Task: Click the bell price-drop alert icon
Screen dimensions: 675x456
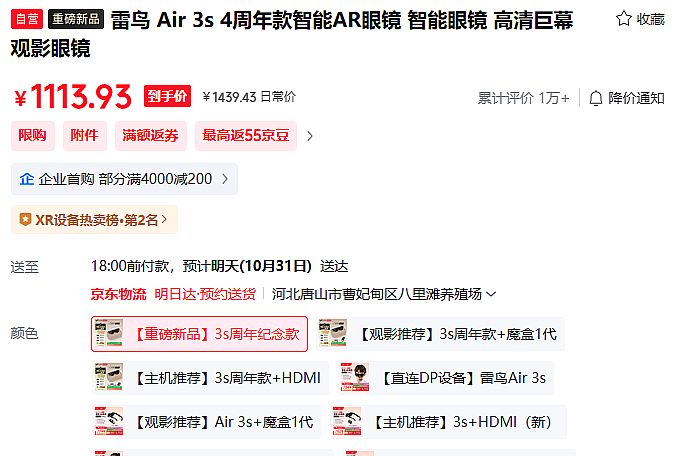Action: 596,98
